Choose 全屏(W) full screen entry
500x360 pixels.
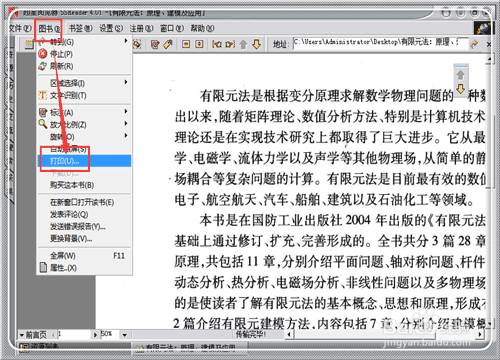pyautogui.click(x=84, y=256)
